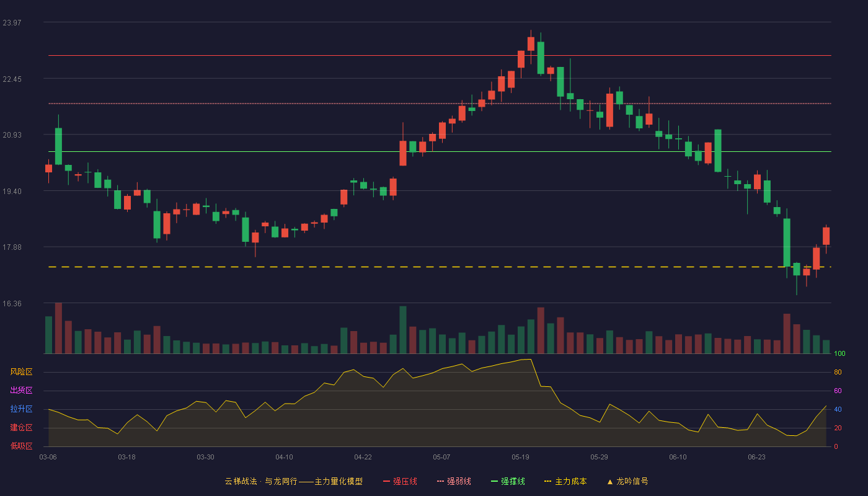Click the 出货区 zone label
The height and width of the screenshot is (496, 868).
(x=21, y=391)
